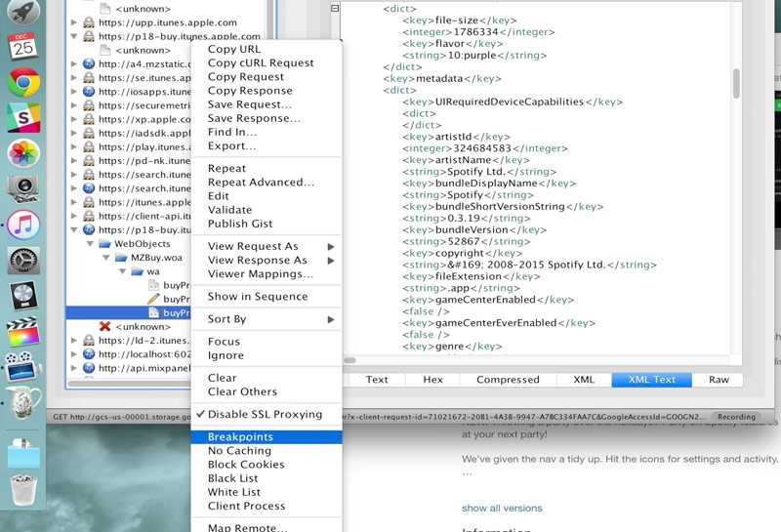
Task: Click the red X failed-request icon
Action: pyautogui.click(x=104, y=326)
